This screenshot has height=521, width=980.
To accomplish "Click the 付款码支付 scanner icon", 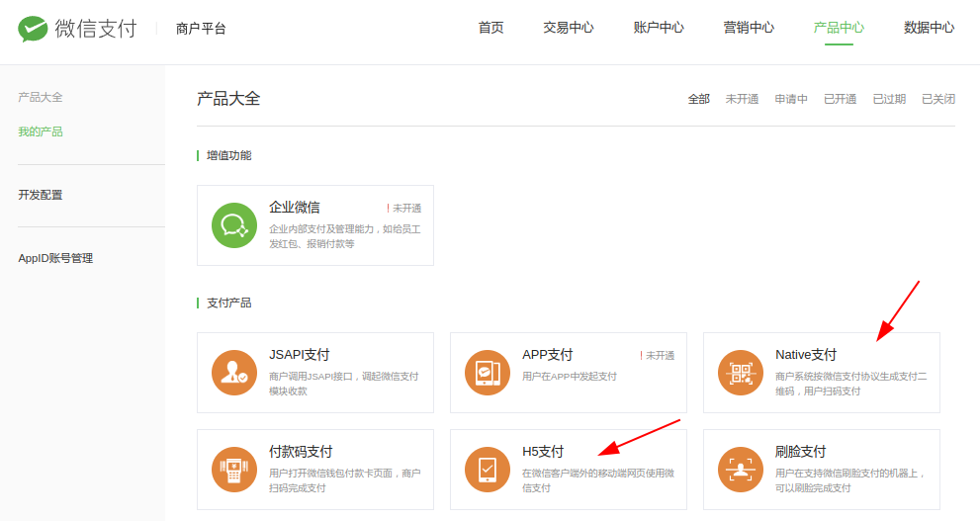I will point(234,470).
